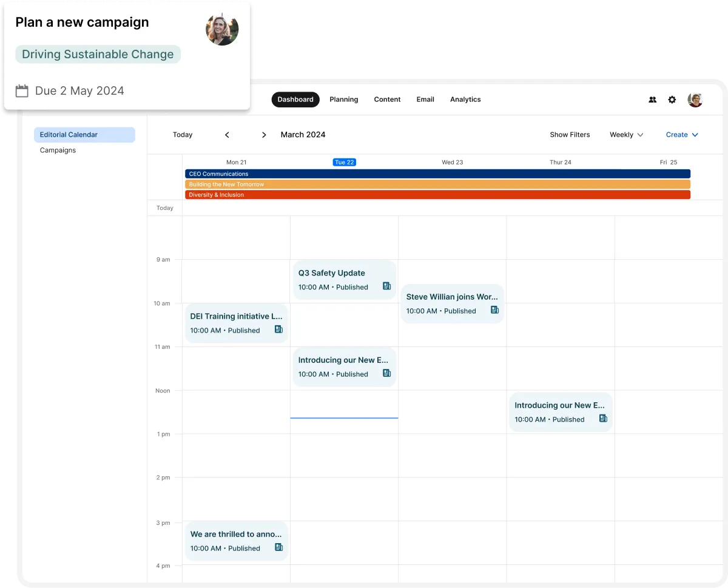Expand the Create dropdown menu
Image resolution: width=728 pixels, height=588 pixels.
click(x=681, y=135)
